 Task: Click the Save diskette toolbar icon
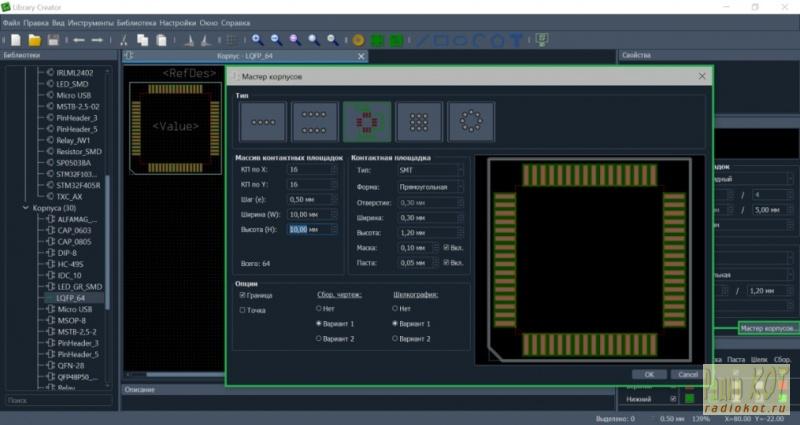pos(51,40)
